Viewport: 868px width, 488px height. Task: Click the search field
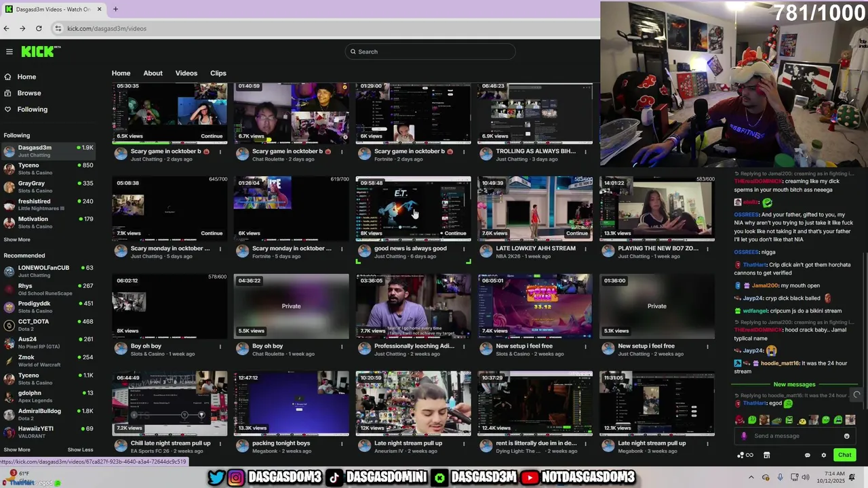click(x=430, y=52)
